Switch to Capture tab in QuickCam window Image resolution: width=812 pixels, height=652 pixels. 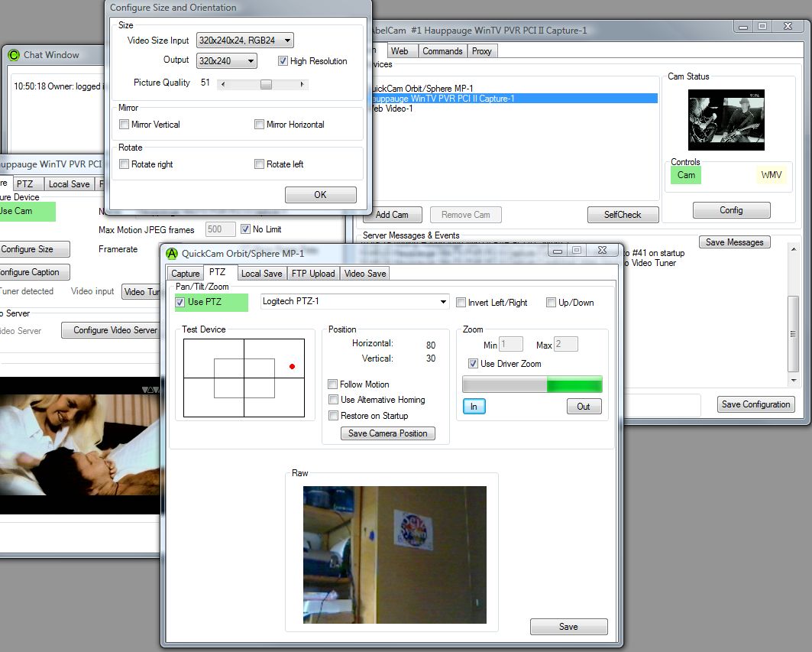185,274
